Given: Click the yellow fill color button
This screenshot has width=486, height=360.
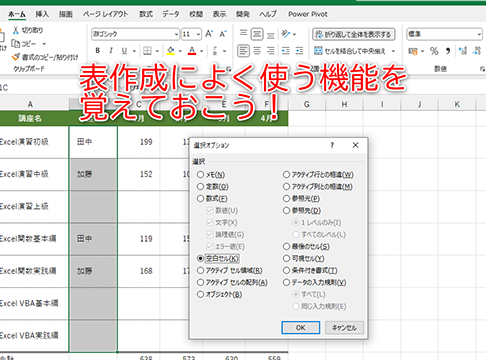Looking at the screenshot, I should pos(171,51).
